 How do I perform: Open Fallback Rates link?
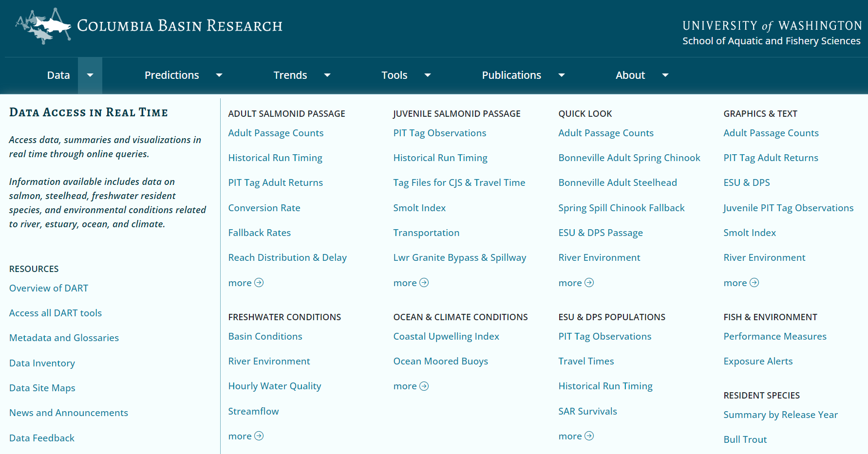click(260, 233)
